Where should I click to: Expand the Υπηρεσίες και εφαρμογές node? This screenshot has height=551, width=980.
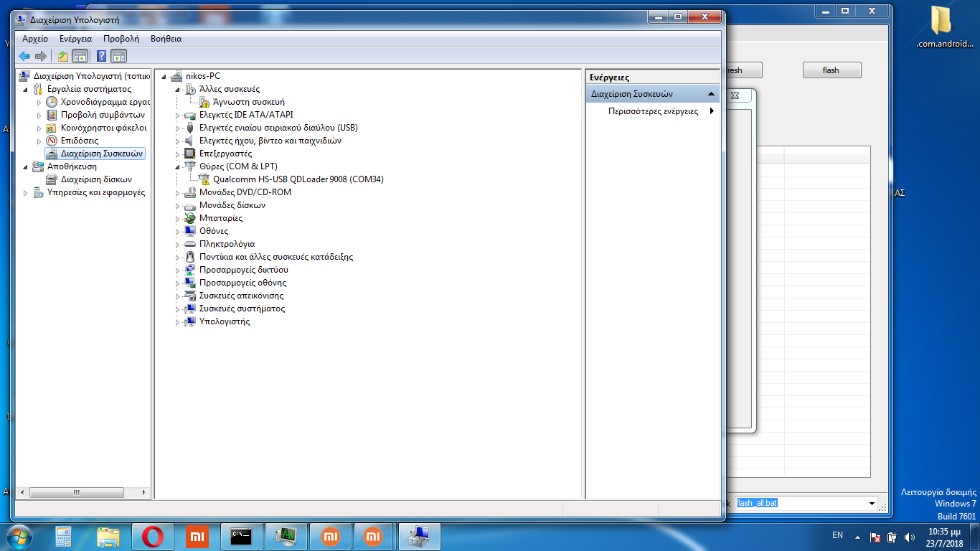click(x=27, y=192)
